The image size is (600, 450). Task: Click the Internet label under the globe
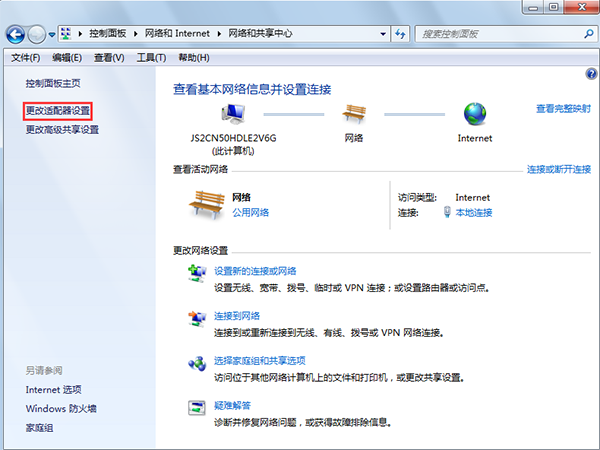(x=475, y=138)
